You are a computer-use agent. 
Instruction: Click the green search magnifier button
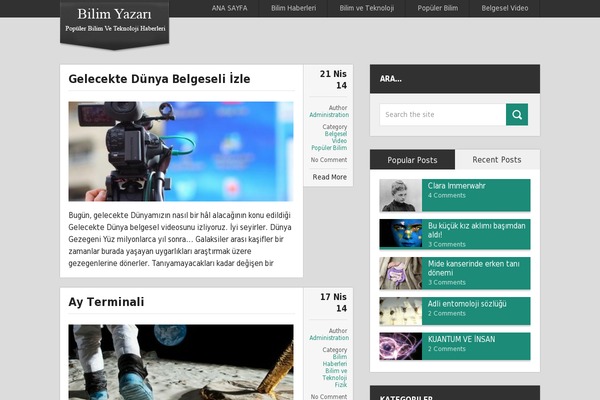517,114
